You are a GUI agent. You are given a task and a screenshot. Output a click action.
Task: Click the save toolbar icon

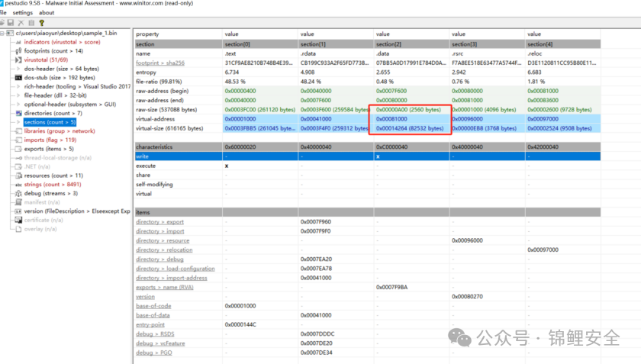[x=11, y=23]
